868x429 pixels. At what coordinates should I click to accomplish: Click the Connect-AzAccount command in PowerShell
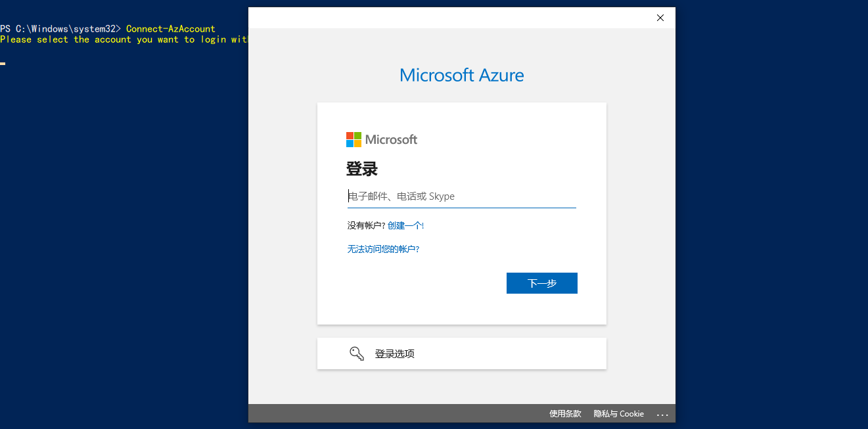[170, 29]
